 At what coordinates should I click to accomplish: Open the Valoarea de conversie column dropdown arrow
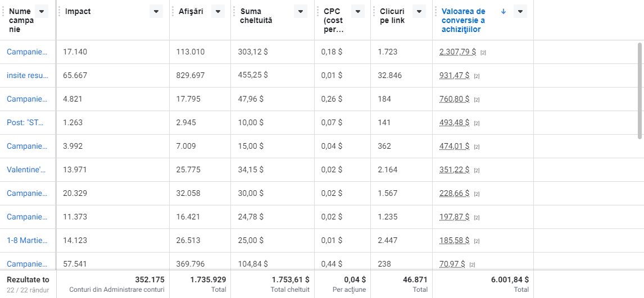click(520, 12)
